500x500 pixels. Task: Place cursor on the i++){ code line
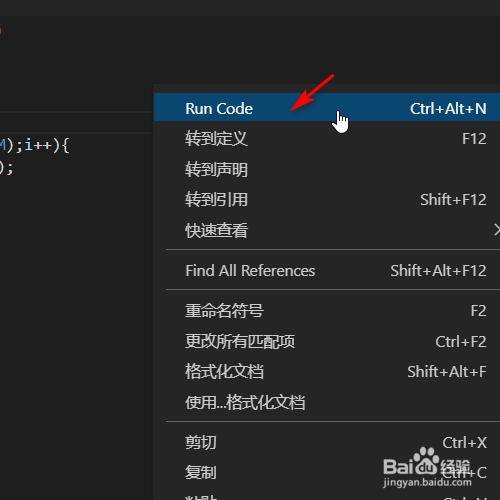pyautogui.click(x=35, y=145)
